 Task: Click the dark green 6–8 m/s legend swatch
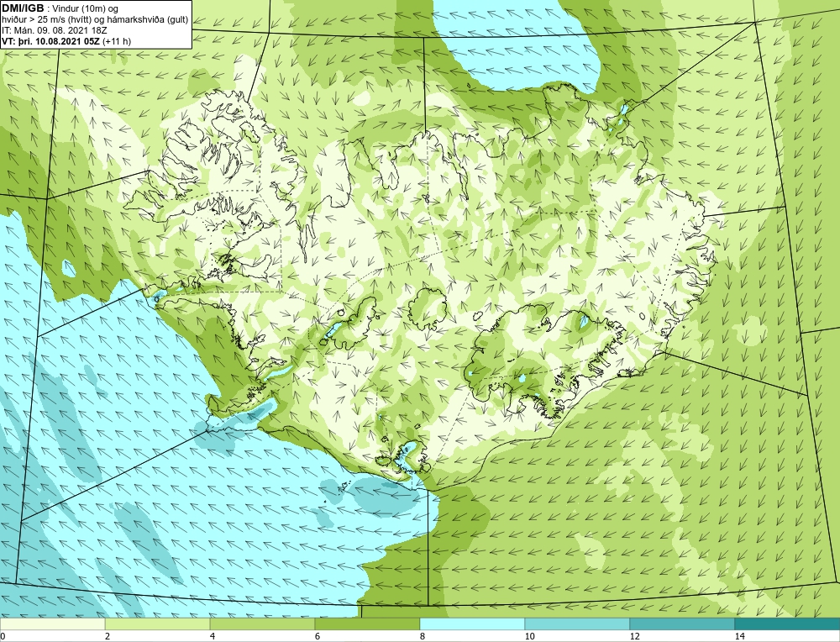pyautogui.click(x=368, y=624)
